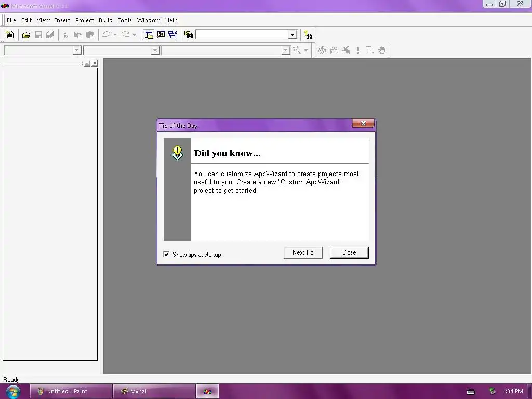This screenshot has width=532, height=399.
Task: Click the 1:34 PM taskbar clock
Action: point(512,391)
